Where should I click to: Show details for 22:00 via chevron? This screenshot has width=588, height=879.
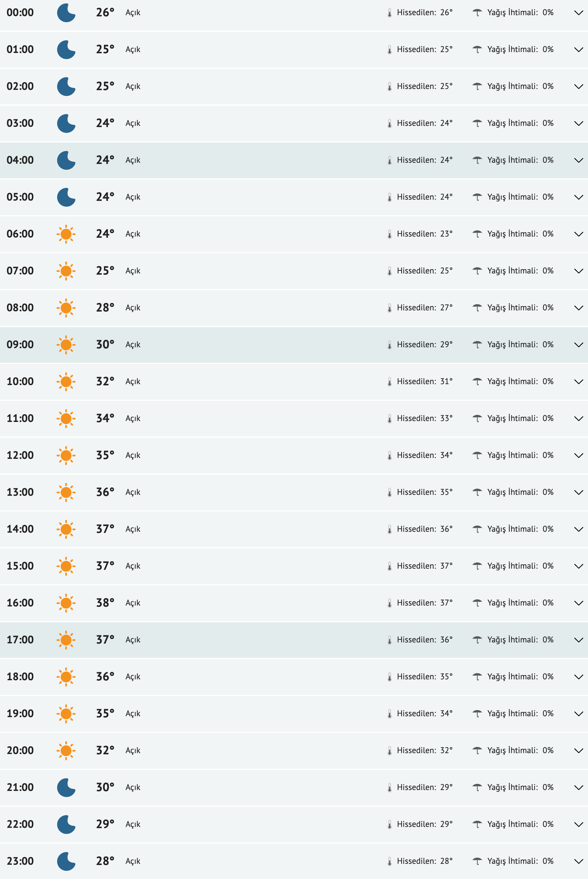point(578,824)
